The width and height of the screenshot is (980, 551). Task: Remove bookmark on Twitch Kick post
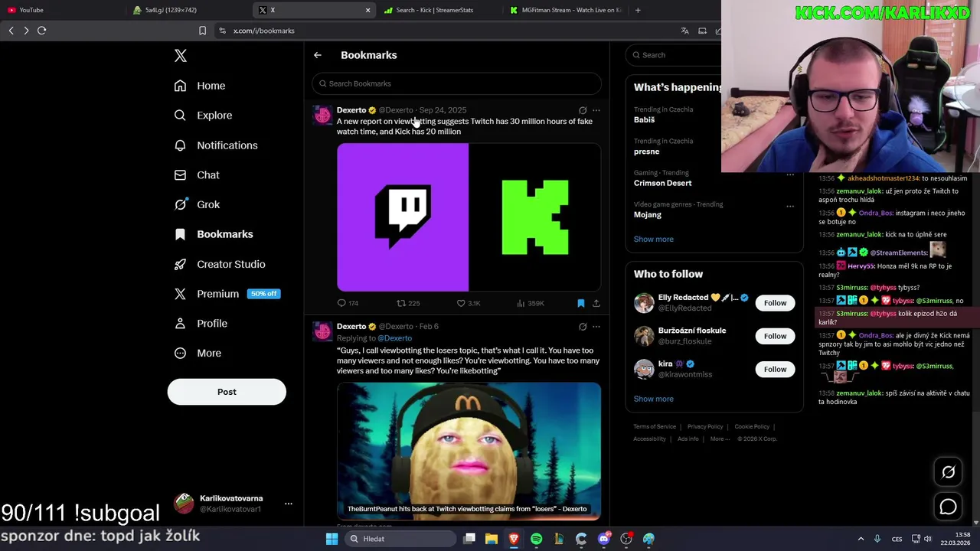[581, 303]
